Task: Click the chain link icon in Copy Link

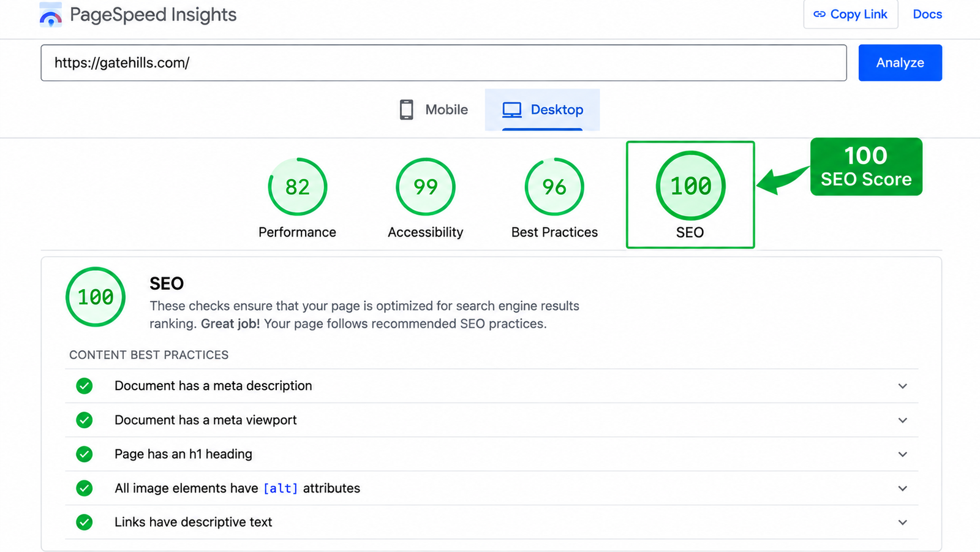Action: pos(819,14)
